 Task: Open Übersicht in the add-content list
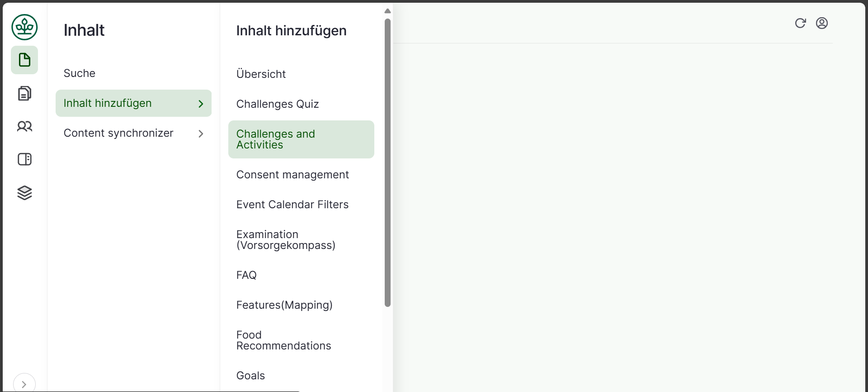261,74
